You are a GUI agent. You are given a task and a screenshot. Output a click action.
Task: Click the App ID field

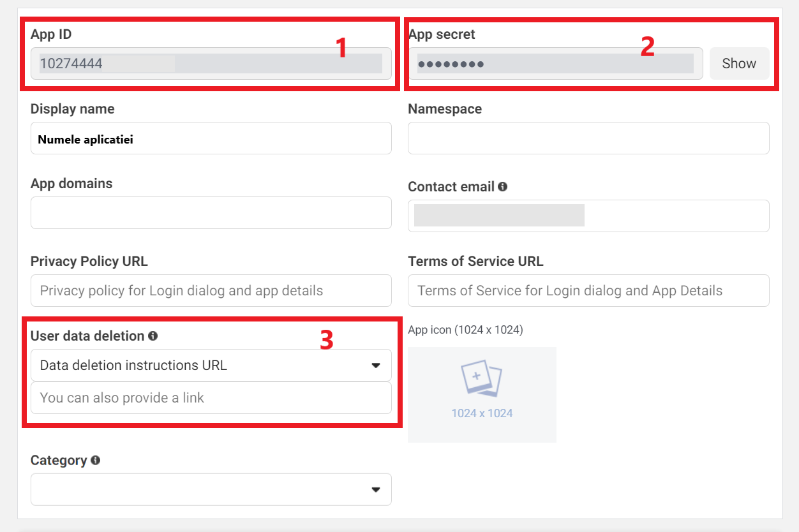point(211,64)
